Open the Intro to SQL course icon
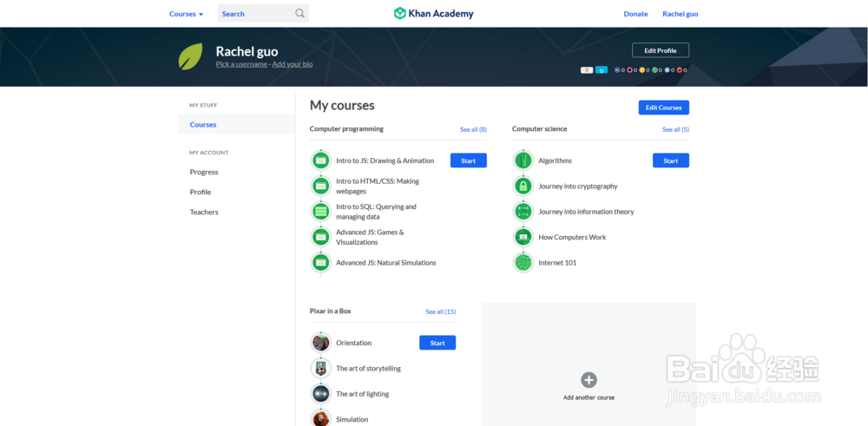The height and width of the screenshot is (426, 868). [x=320, y=212]
